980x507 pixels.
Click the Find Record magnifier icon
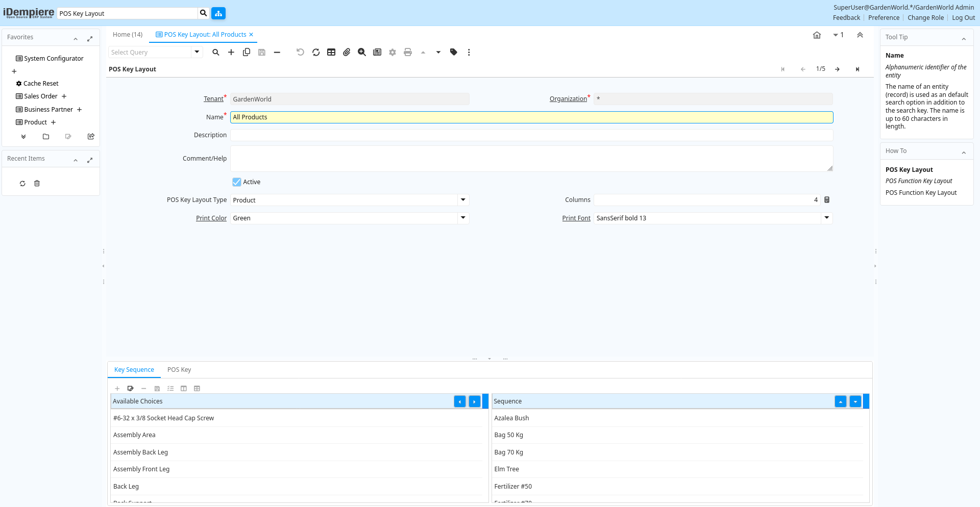pos(216,52)
